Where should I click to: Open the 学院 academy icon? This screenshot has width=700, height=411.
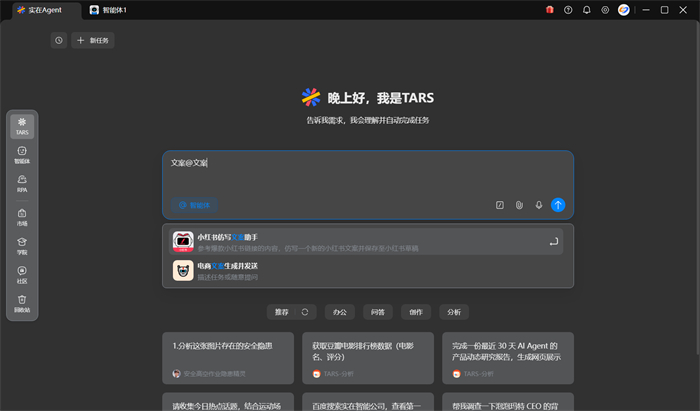[22, 245]
